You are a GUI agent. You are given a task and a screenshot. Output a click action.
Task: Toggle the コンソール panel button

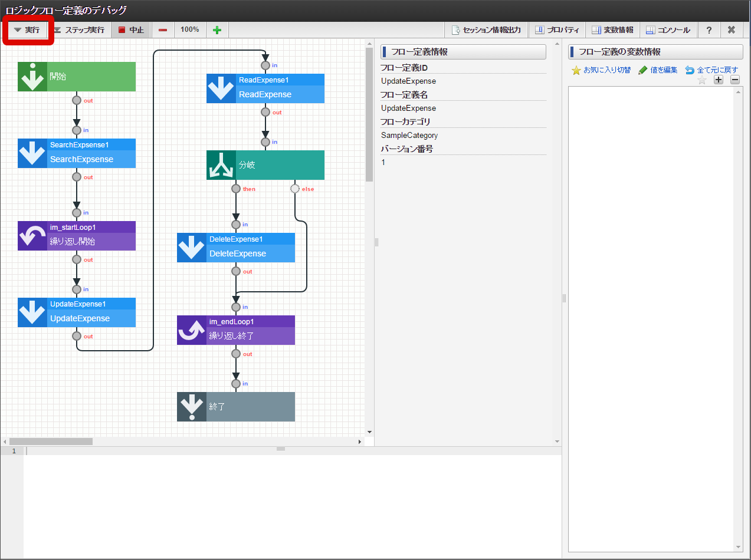[668, 30]
